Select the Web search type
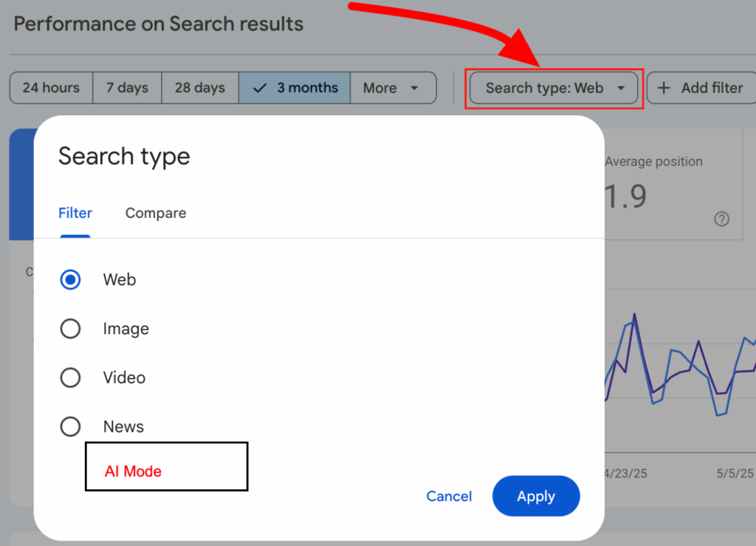This screenshot has height=546, width=756. [70, 279]
